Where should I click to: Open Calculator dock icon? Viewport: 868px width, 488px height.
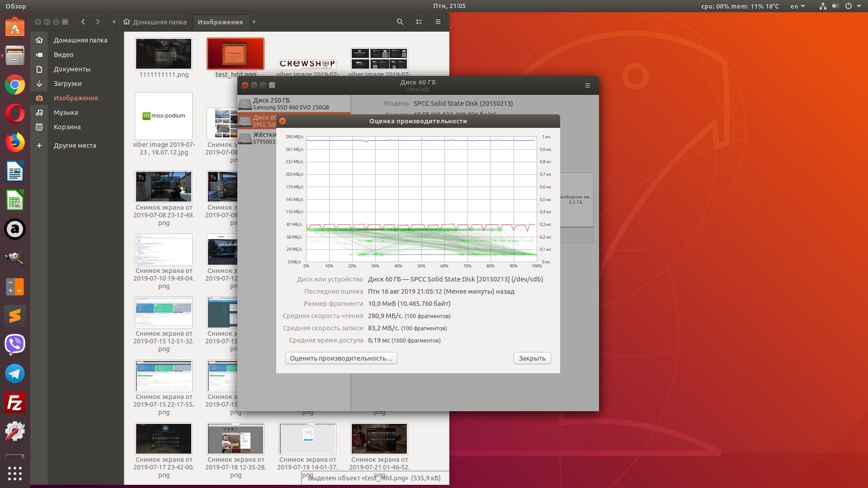(x=15, y=287)
